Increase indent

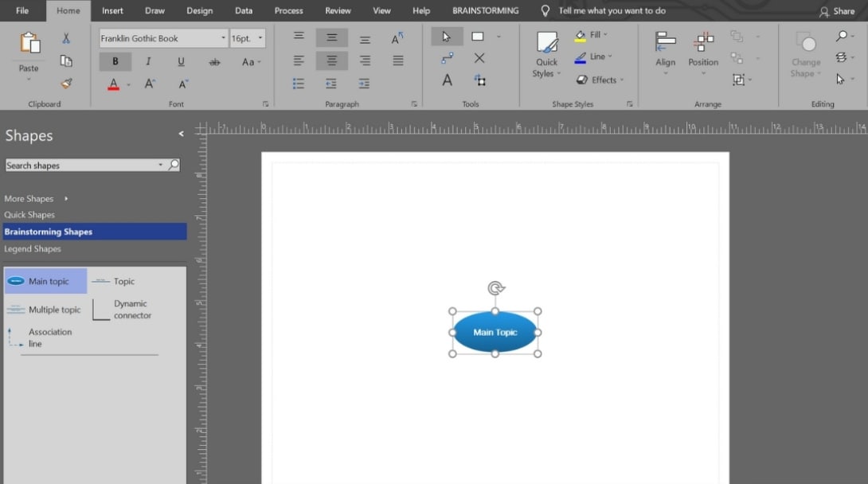coord(364,84)
